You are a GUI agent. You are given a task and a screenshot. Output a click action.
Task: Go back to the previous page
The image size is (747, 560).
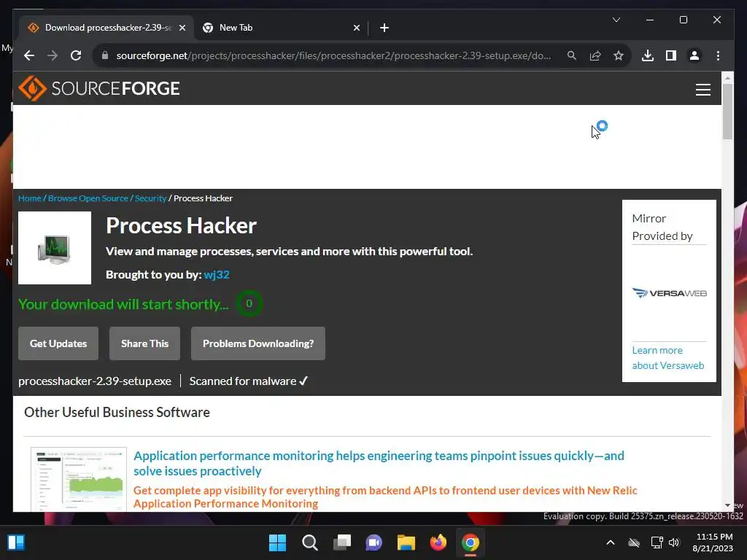coord(29,55)
